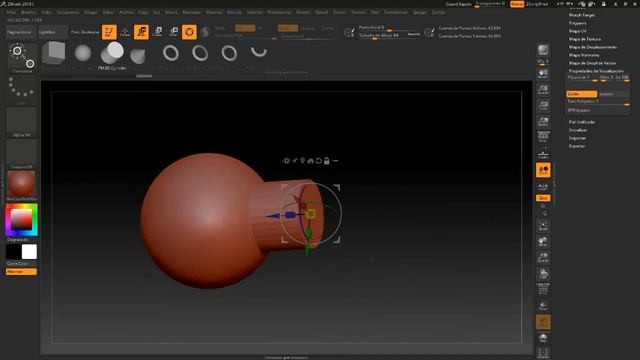Image resolution: width=640 pixels, height=360 pixels.
Task: Open the Zplugin menu
Action: click(420, 12)
